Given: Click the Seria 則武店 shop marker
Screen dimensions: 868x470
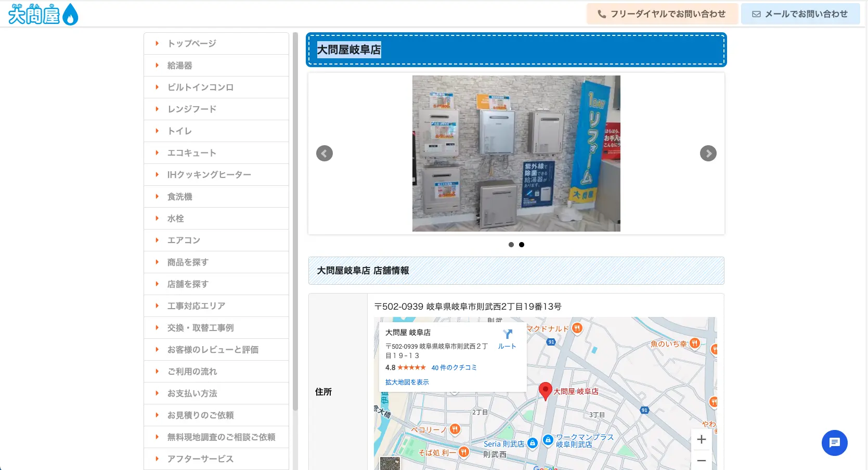Looking at the screenshot, I should (532, 443).
